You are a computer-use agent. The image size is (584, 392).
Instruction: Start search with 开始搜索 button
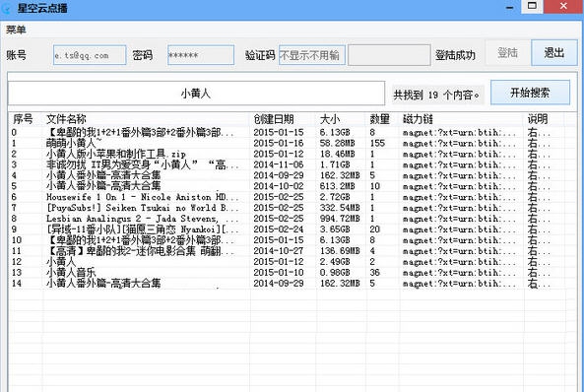tap(530, 93)
